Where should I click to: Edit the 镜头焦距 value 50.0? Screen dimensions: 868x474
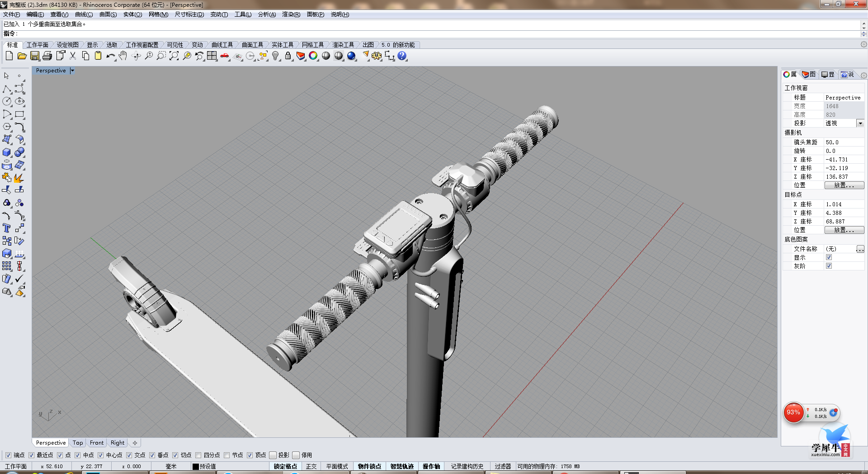click(x=844, y=142)
